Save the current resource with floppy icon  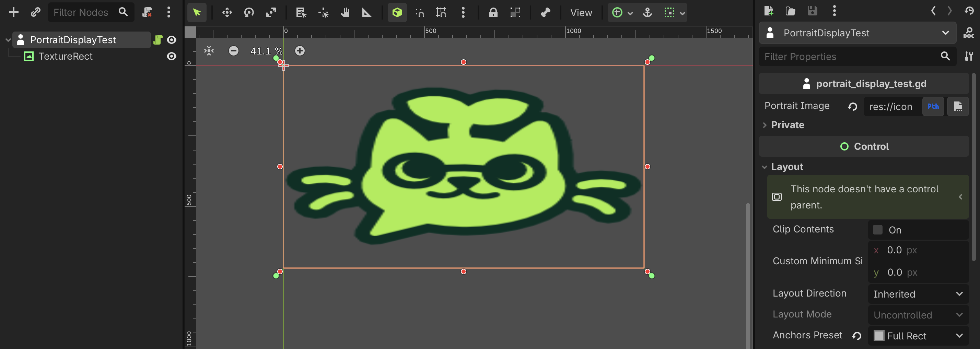(x=812, y=11)
